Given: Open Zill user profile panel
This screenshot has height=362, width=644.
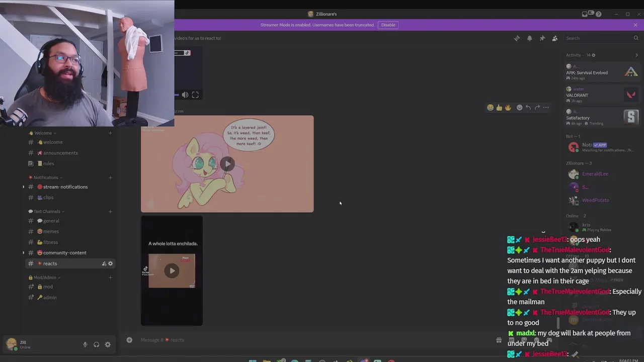Looking at the screenshot, I should coord(40,344).
